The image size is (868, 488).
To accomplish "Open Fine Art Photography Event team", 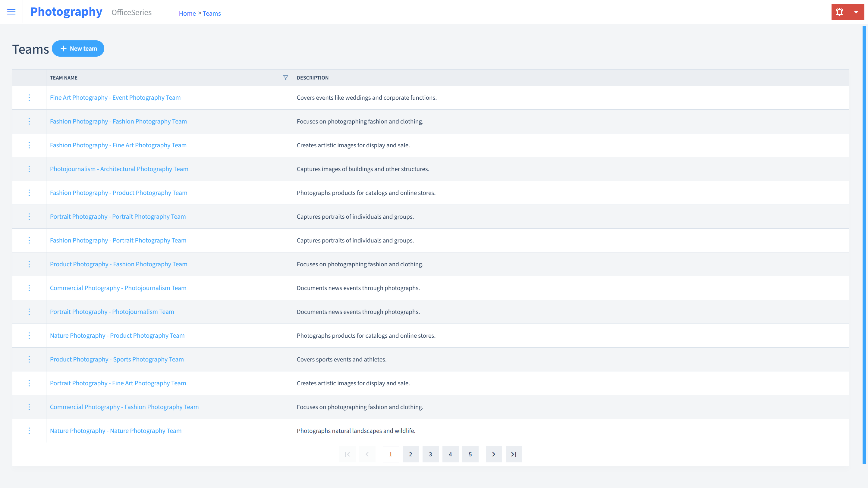I will tap(115, 97).
